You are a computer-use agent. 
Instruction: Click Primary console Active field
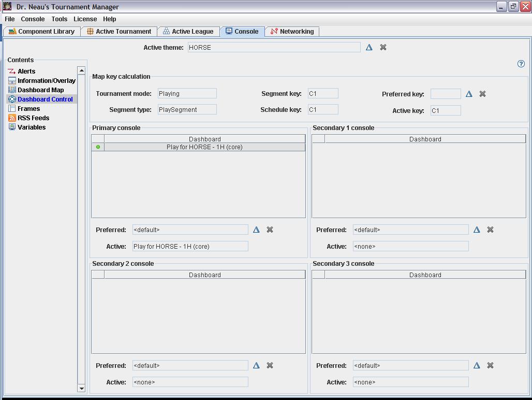point(190,246)
